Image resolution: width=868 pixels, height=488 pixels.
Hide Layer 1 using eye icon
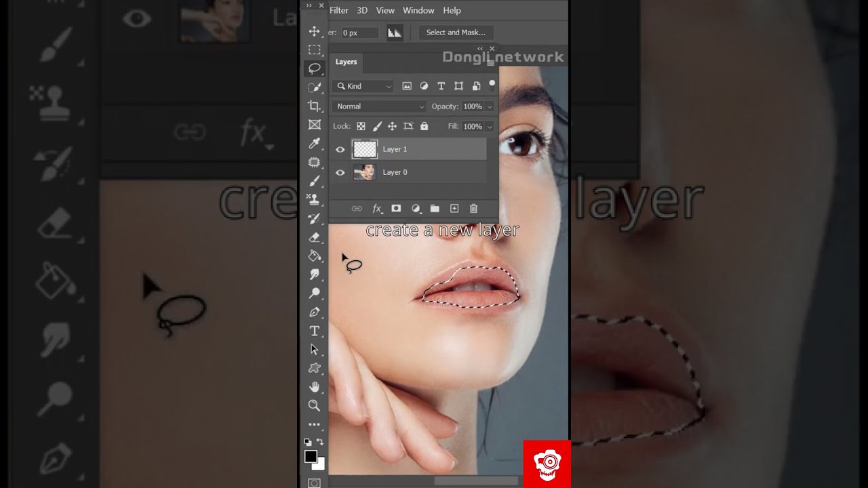coord(340,149)
